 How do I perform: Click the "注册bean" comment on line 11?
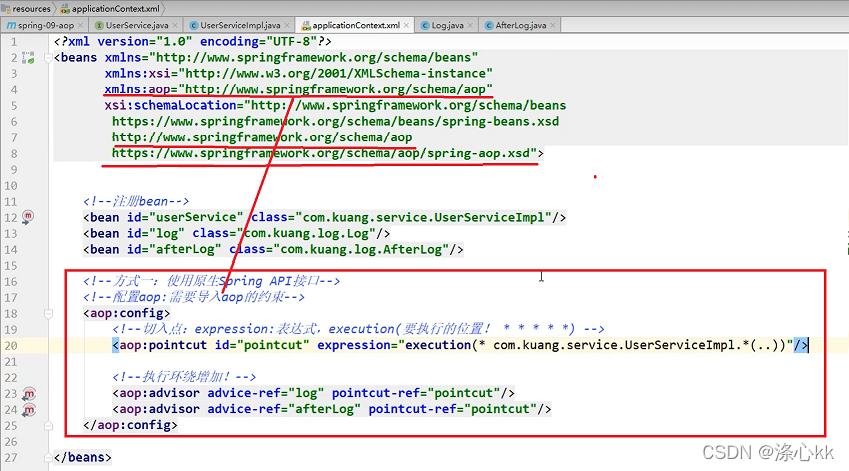tap(136, 201)
